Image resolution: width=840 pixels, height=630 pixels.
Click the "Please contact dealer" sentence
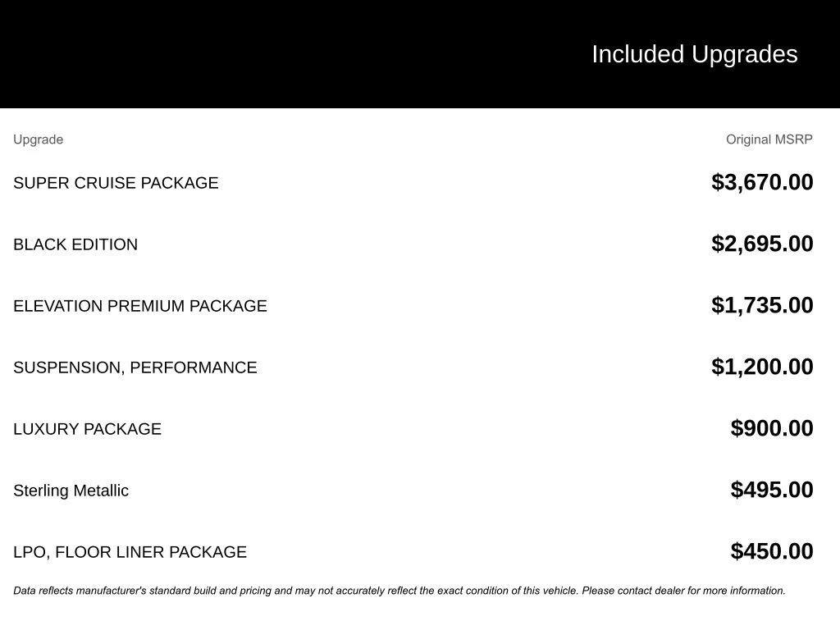tap(683, 591)
